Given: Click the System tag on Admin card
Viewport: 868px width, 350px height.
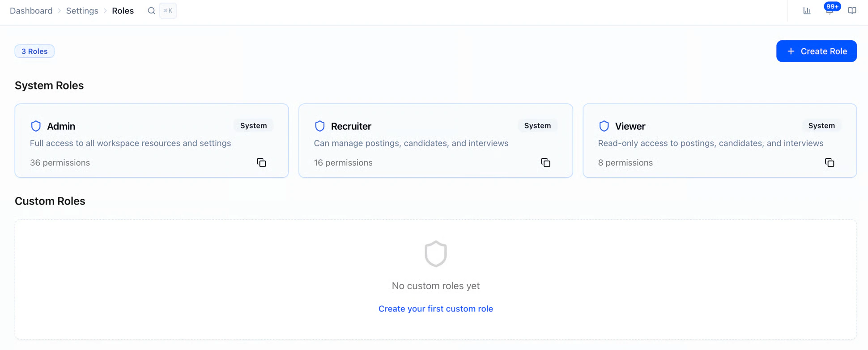Looking at the screenshot, I should [253, 126].
